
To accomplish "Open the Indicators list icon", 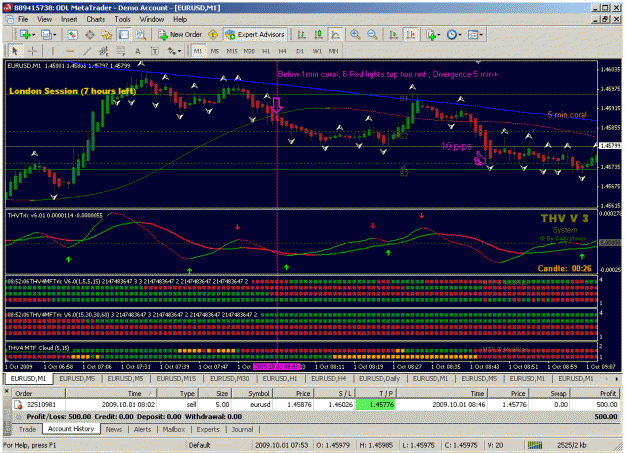I will [430, 35].
